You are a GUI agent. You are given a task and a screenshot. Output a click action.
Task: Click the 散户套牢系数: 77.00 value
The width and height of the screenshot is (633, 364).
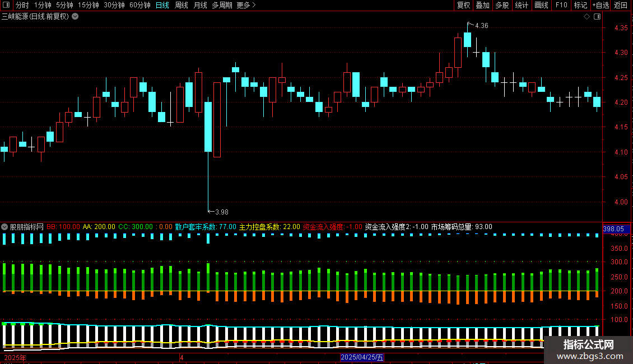point(206,227)
